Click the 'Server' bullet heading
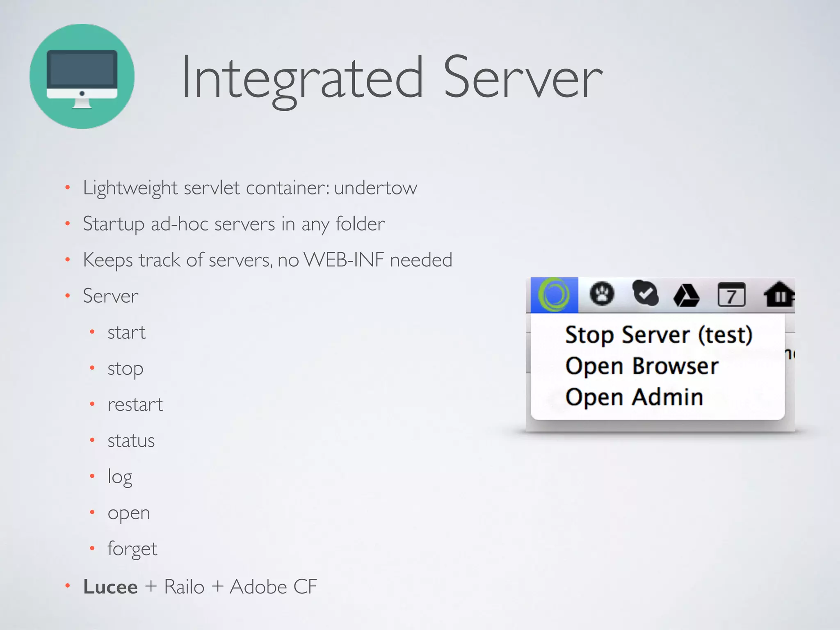Screen dimensions: 840x630 pyautogui.click(x=111, y=296)
